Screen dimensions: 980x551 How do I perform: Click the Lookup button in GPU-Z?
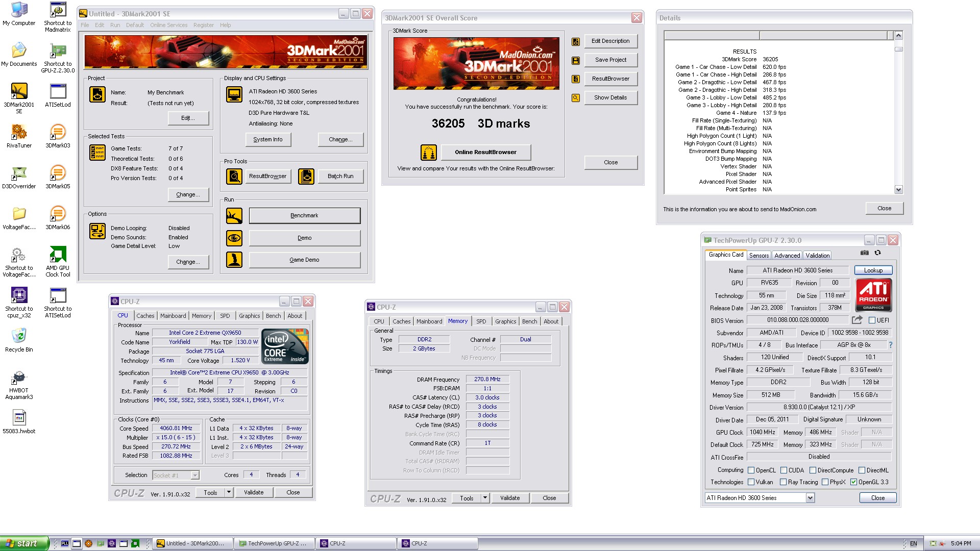tap(873, 270)
